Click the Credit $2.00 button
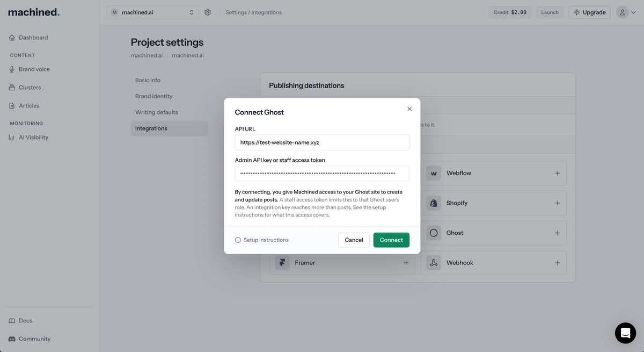 [510, 12]
